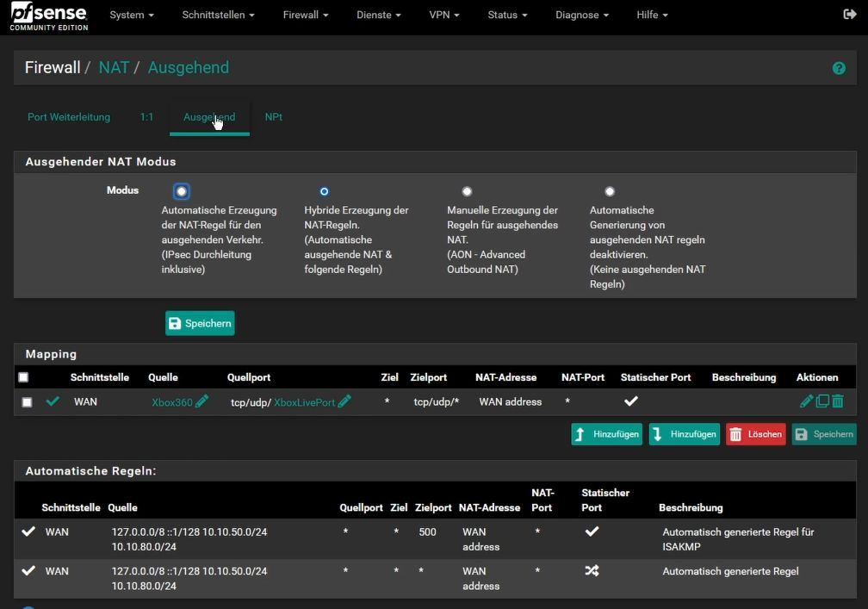Delete the WAN mapping via trash icon
This screenshot has width=868, height=609.
pos(838,401)
